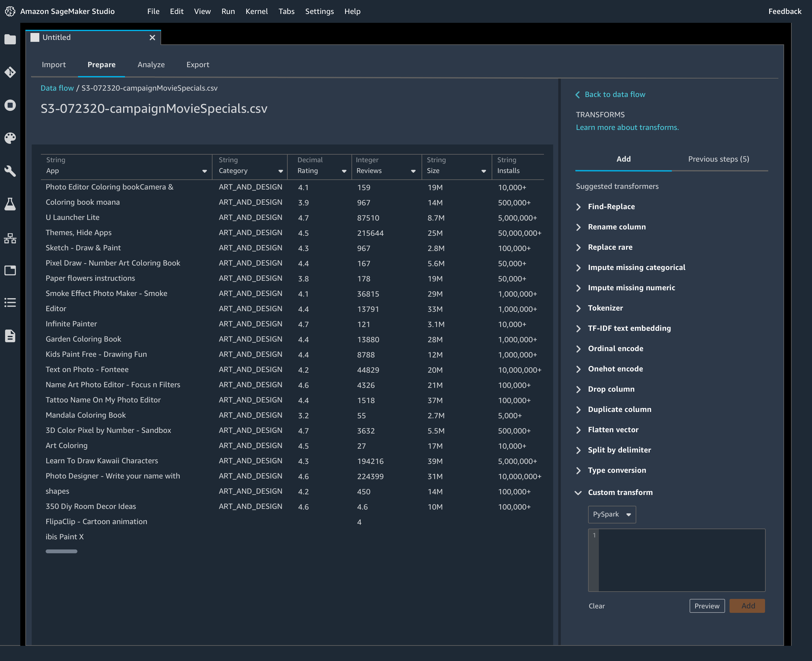Image resolution: width=812 pixels, height=661 pixels.
Task: Open the running terminals and kernels panel
Action: coord(10,106)
